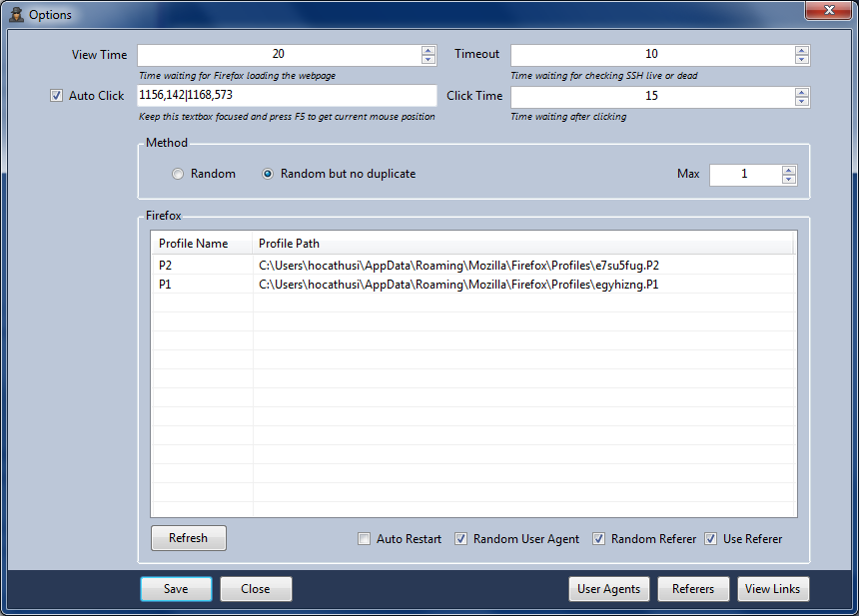This screenshot has width=859, height=616.
Task: Click the Options window title icon
Action: coord(16,14)
